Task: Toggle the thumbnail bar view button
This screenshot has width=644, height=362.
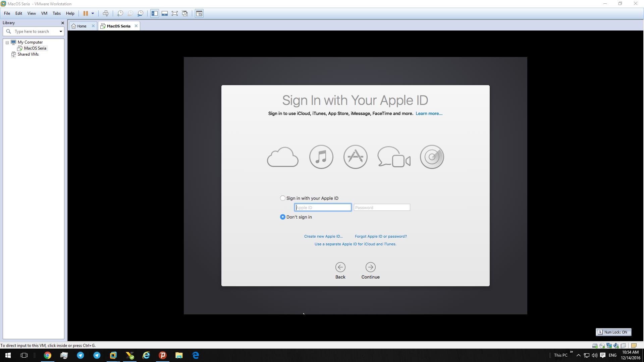Action: (165, 13)
